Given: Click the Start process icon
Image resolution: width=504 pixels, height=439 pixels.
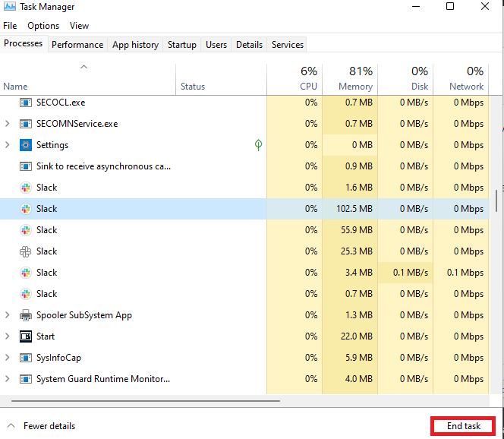Looking at the screenshot, I should (x=25, y=336).
